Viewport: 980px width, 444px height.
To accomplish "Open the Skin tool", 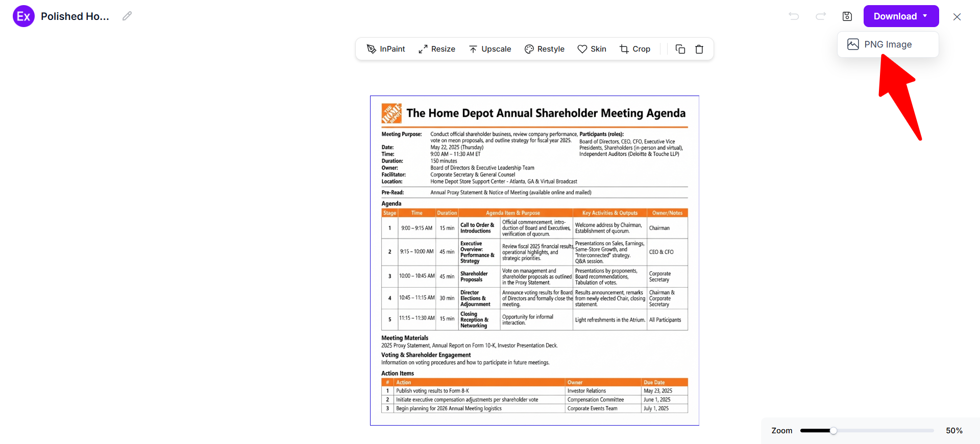I will [592, 49].
